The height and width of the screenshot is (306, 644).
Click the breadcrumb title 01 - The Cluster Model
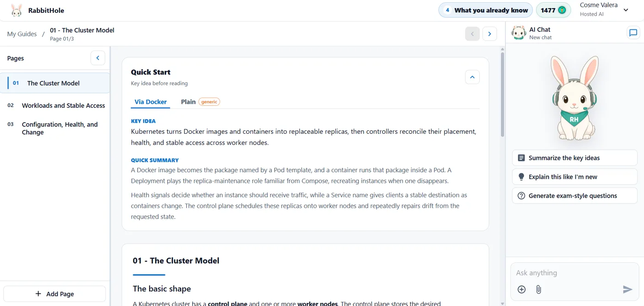coord(82,30)
